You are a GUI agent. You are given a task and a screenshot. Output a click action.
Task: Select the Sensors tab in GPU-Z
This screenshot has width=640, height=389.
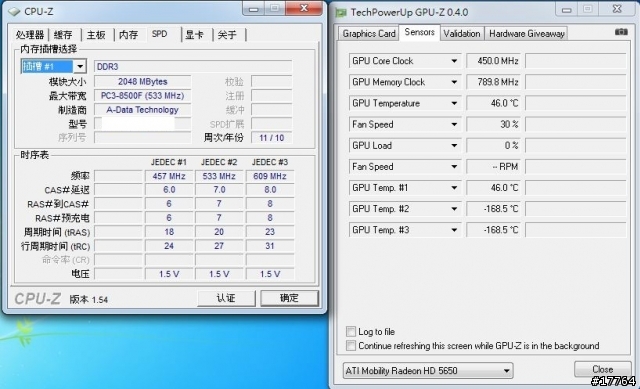click(x=420, y=32)
